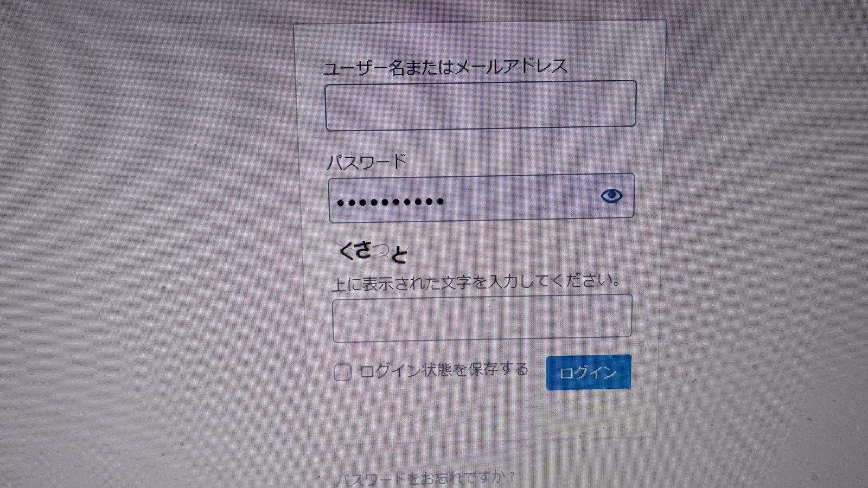The width and height of the screenshot is (868, 488).
Task: Click the ユーザー名またはメールアドレス label
Action: point(445,67)
